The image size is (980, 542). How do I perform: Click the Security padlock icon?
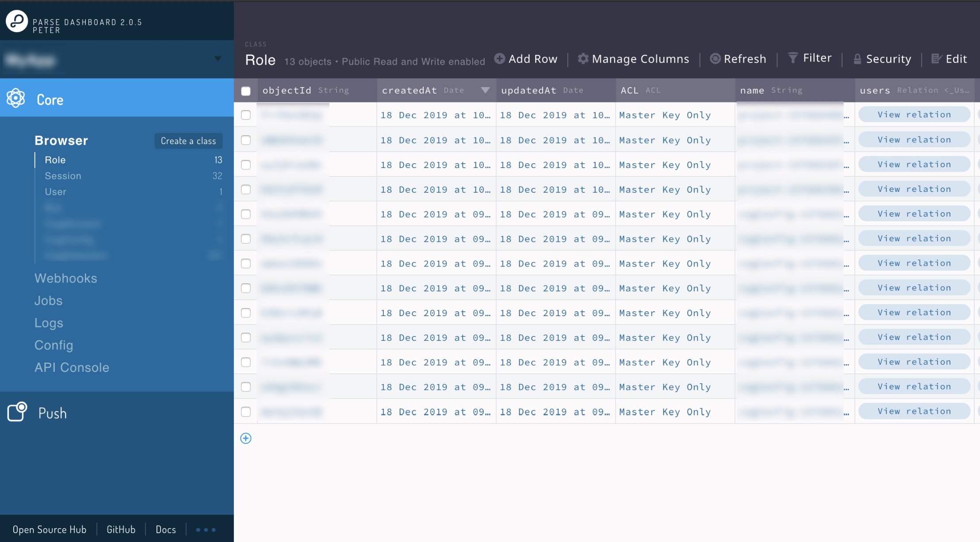(857, 58)
